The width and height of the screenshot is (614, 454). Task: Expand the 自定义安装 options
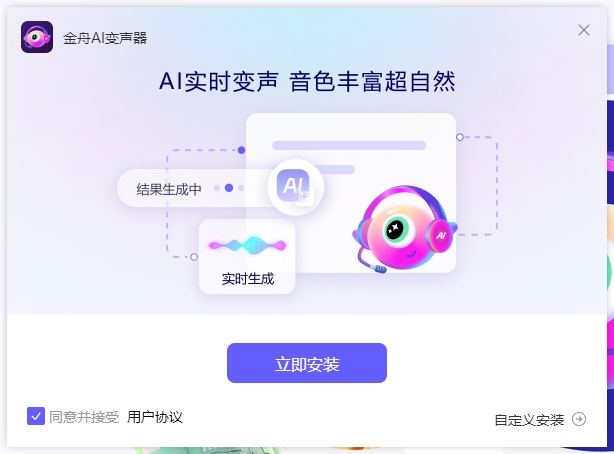[x=529, y=420]
